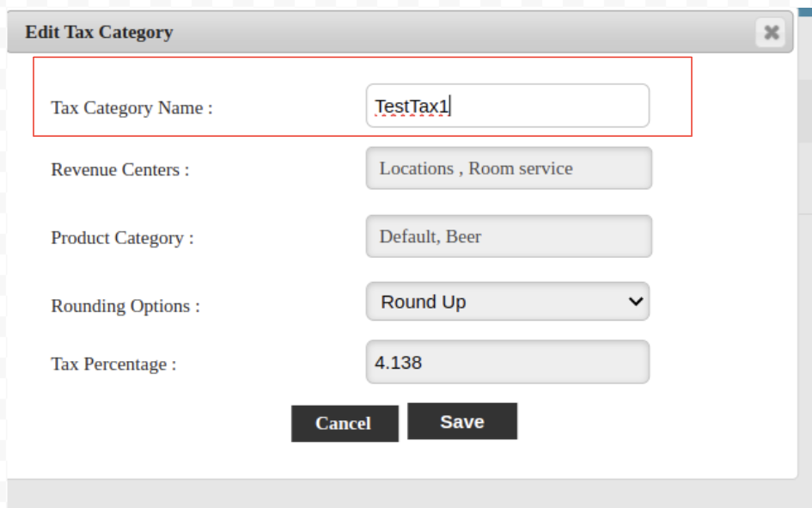This screenshot has height=508, width=812.
Task: Click the "Default, Beer" value text
Action: [x=430, y=236]
